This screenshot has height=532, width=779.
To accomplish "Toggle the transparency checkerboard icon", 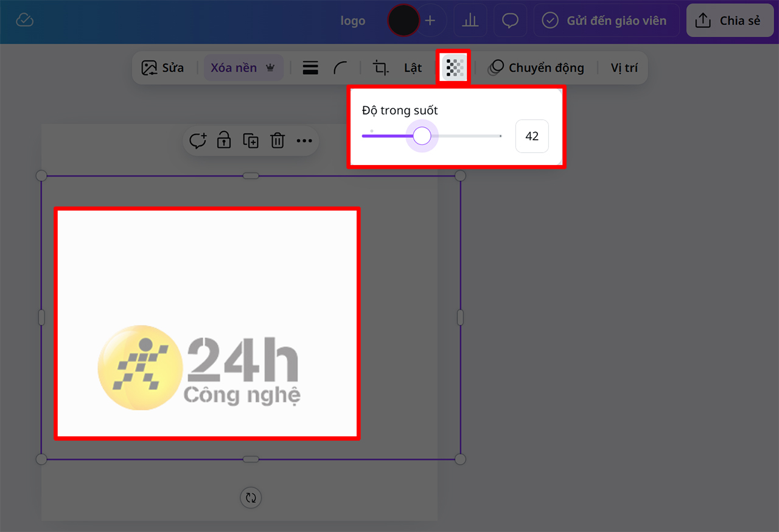I will (x=453, y=68).
